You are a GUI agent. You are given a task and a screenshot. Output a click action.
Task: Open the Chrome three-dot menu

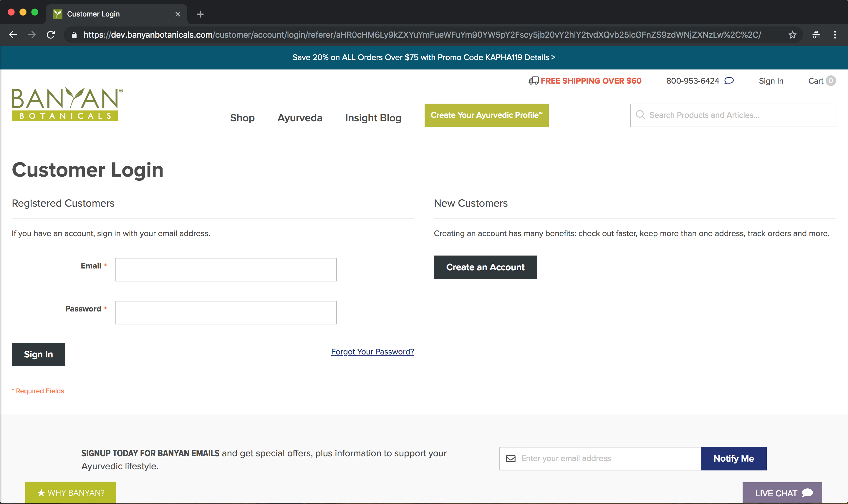pos(835,35)
